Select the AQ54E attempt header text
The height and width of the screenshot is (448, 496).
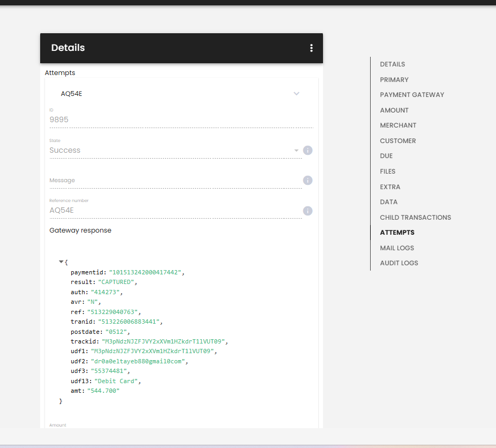(x=71, y=94)
